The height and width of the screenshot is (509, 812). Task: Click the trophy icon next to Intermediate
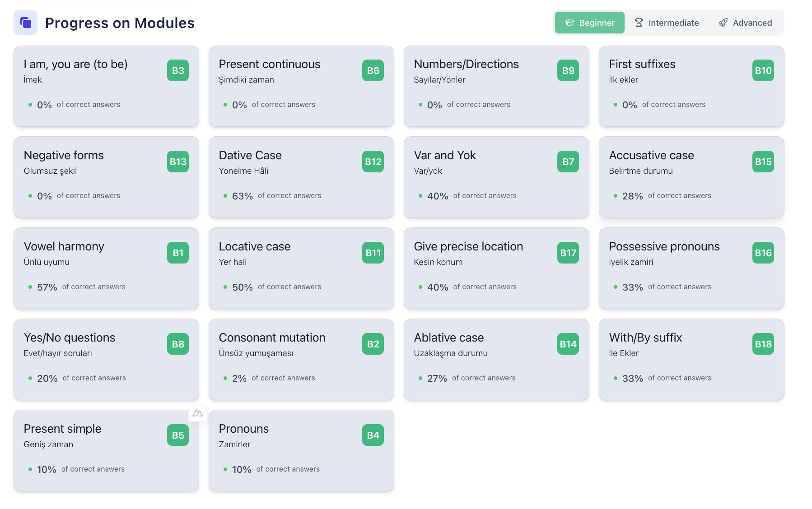(639, 23)
